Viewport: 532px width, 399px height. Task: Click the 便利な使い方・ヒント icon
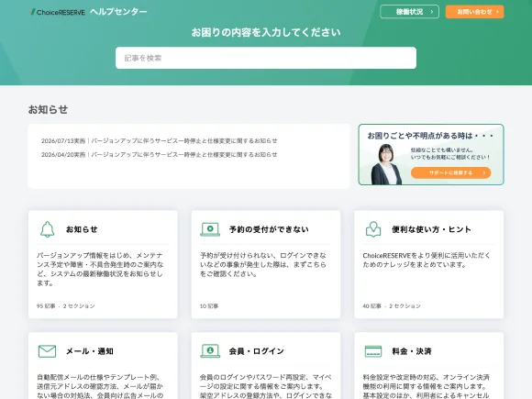pyautogui.click(x=373, y=229)
